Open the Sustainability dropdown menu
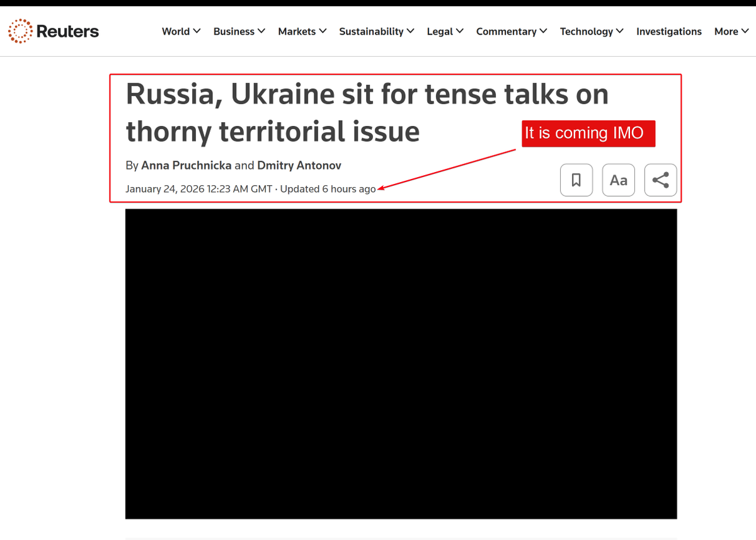Image resolution: width=756 pixels, height=540 pixels. [x=376, y=32]
